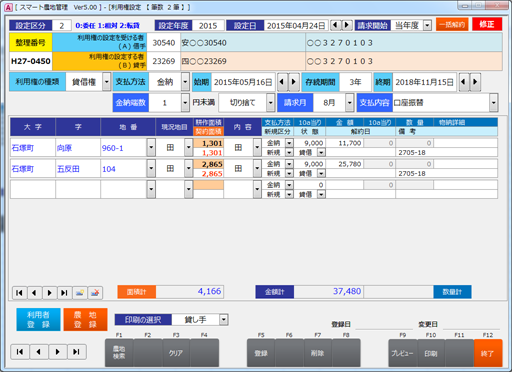Select the 五反田 cell

[x=78, y=169]
